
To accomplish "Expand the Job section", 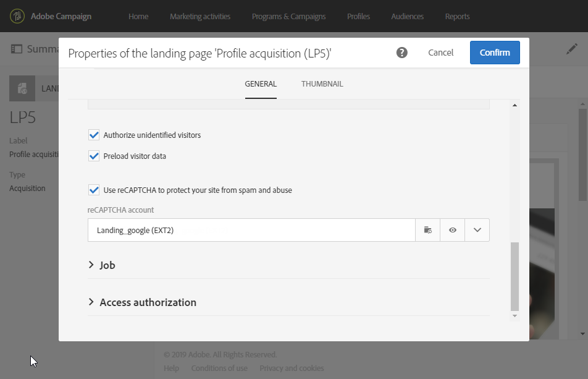I will (101, 265).
